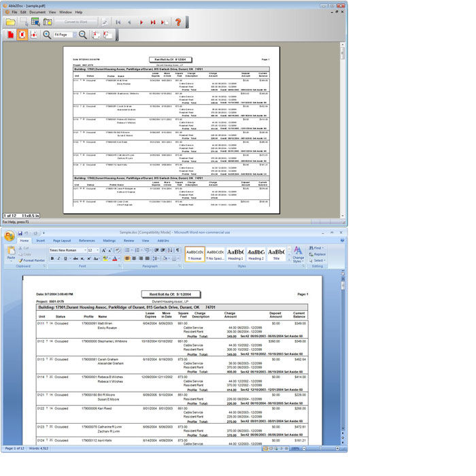Screen dimensions: 476x476
Task: Toggle Bold formatting in Word
Action: [x=52, y=258]
